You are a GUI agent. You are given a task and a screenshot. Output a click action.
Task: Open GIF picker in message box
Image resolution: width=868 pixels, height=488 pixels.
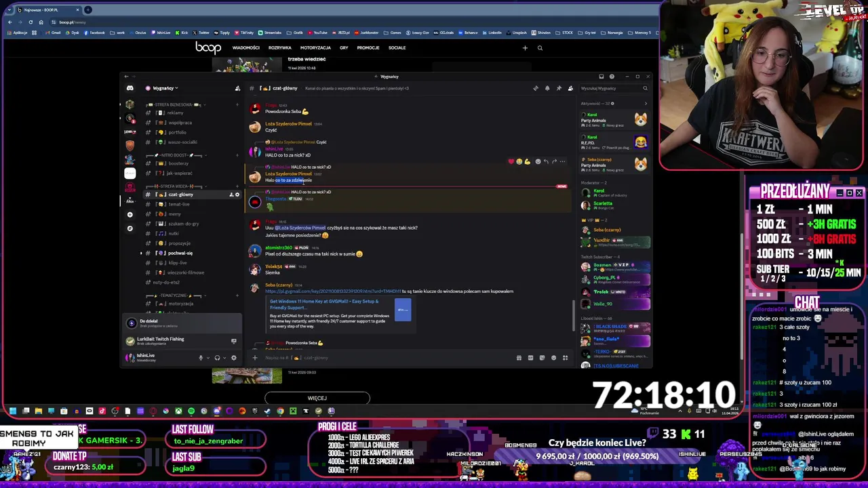point(530,358)
